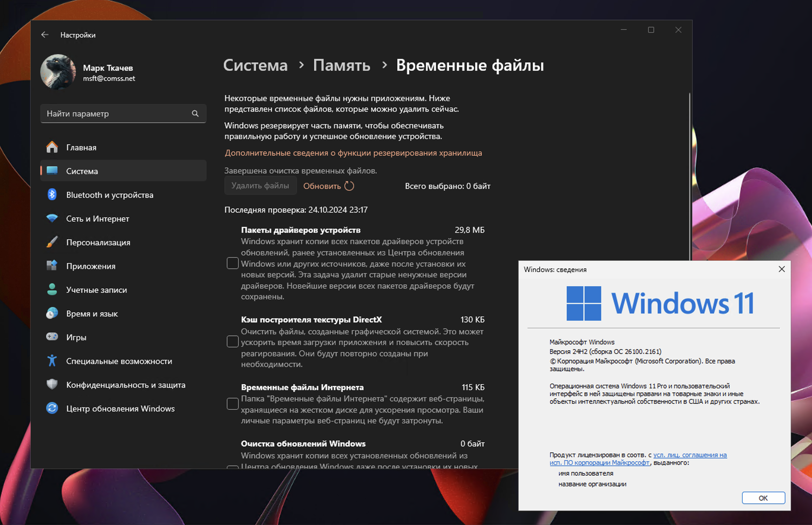Click the Найти параметр search field

(123, 114)
